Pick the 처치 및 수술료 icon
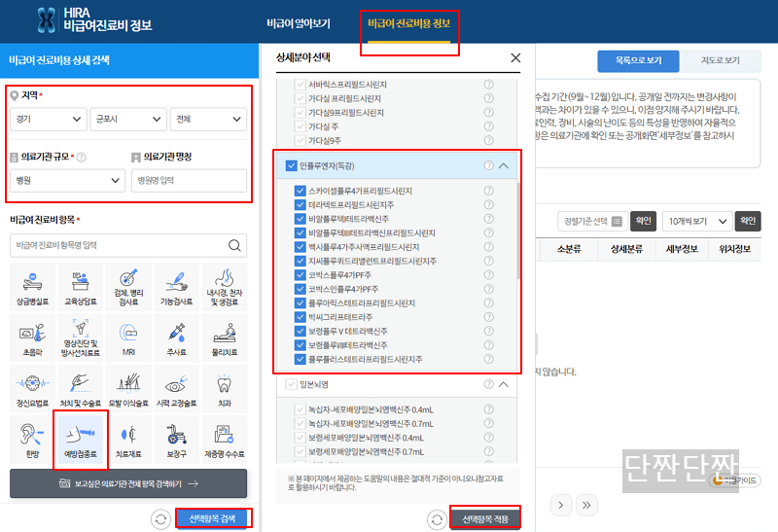The height and width of the screenshot is (532, 778). (81, 389)
